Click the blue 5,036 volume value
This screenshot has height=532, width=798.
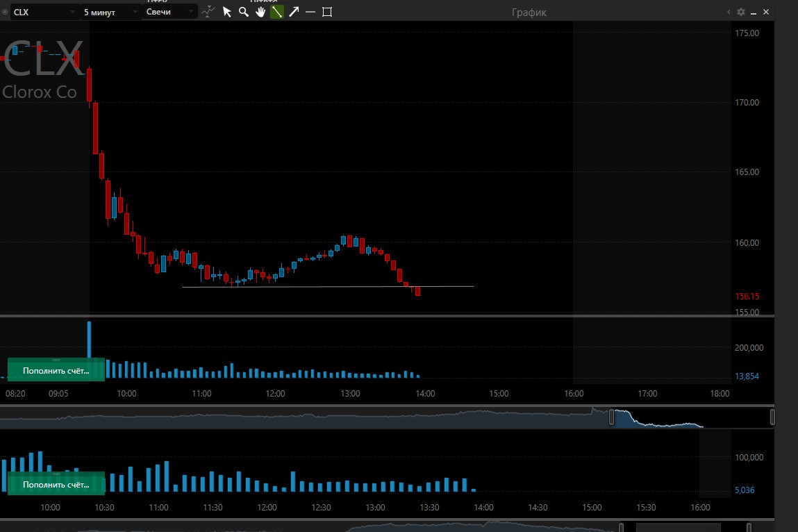point(745,490)
